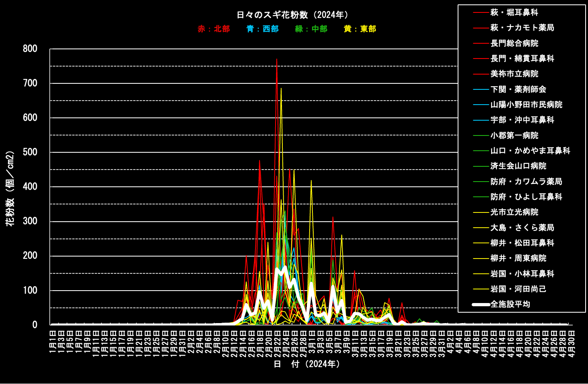Image resolution: width=588 pixels, height=384 pixels.
Task: Select the y-axis value 500
Action: point(30,152)
